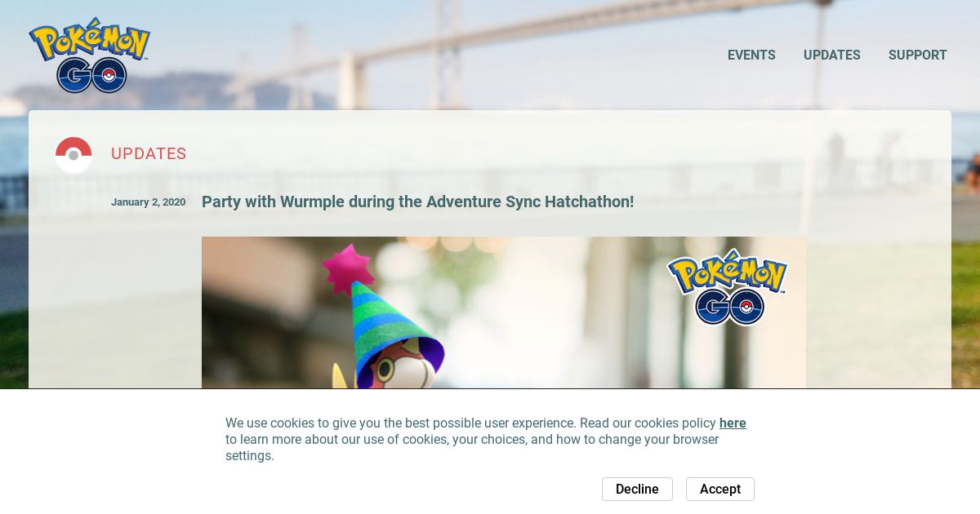Decline cookies with the Decline button

637,489
